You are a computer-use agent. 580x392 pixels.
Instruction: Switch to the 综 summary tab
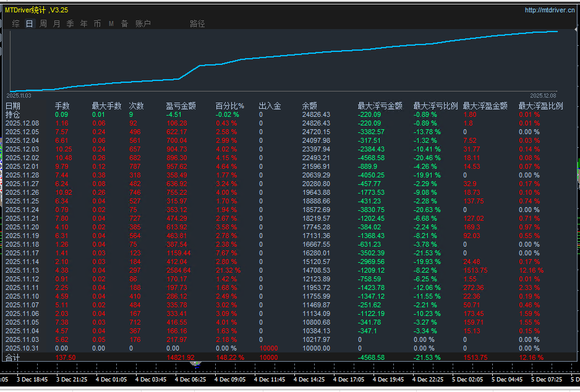click(x=16, y=23)
